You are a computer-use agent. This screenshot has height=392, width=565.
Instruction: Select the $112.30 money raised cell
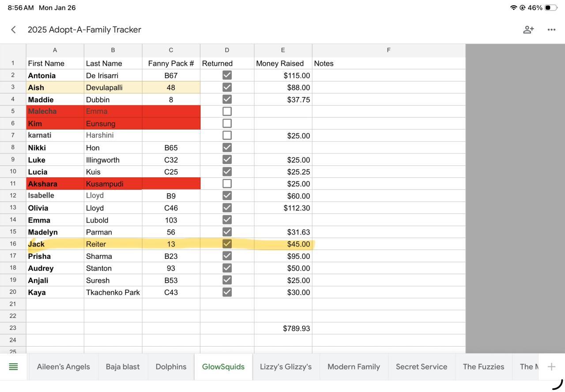click(283, 208)
